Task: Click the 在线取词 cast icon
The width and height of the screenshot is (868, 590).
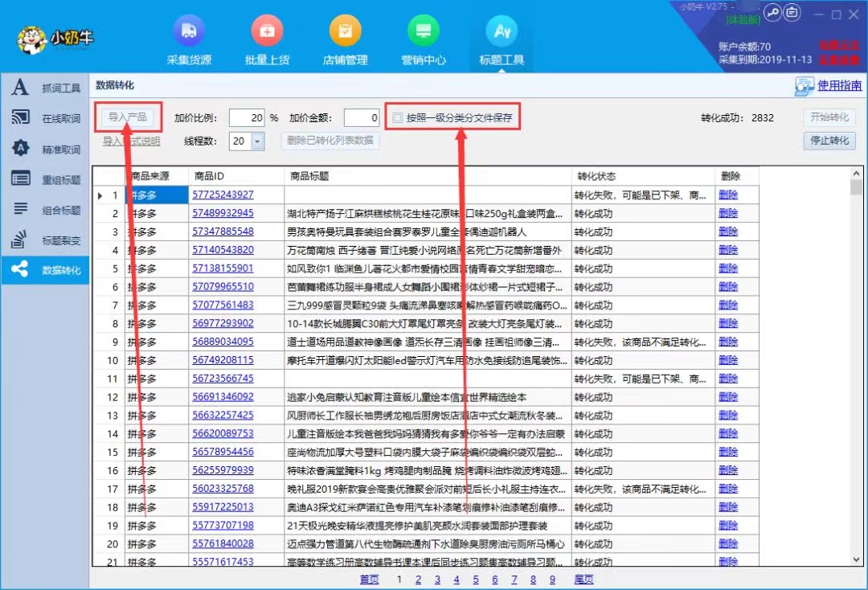Action: pyautogui.click(x=20, y=117)
